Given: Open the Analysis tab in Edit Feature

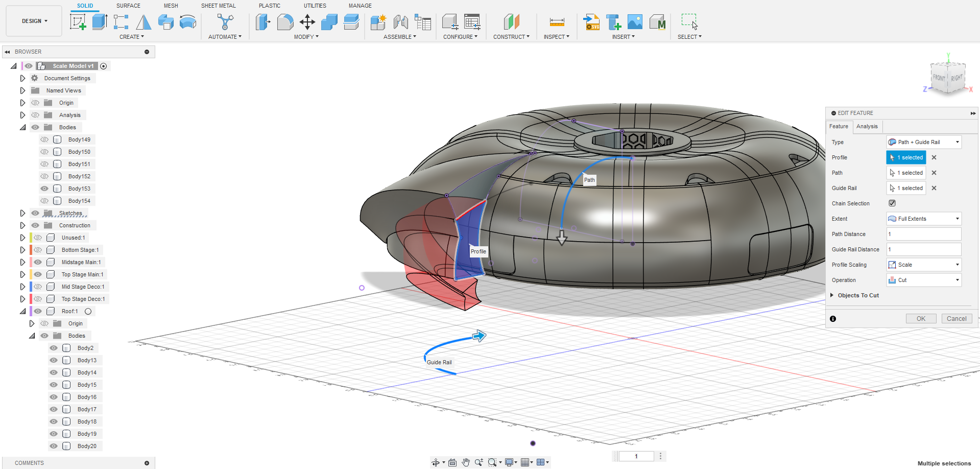Looking at the screenshot, I should 867,126.
